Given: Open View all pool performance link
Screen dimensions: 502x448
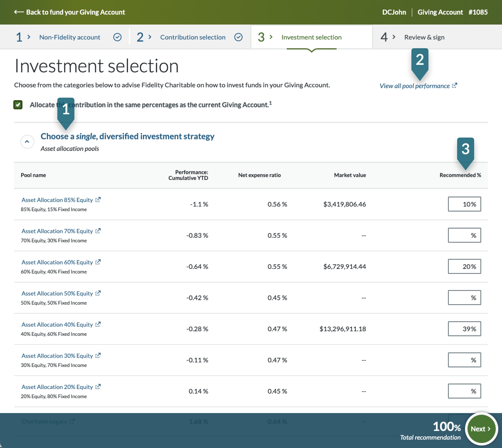Looking at the screenshot, I should (414, 86).
